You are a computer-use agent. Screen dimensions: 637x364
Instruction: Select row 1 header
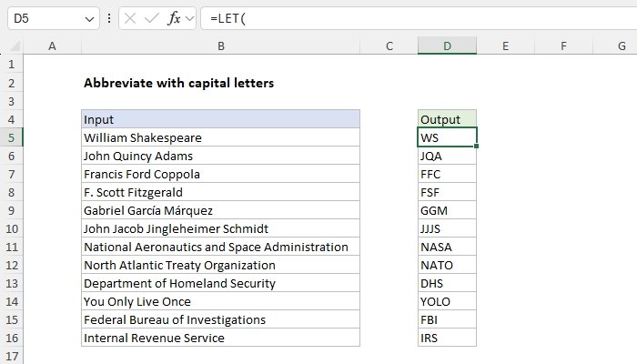click(x=11, y=65)
